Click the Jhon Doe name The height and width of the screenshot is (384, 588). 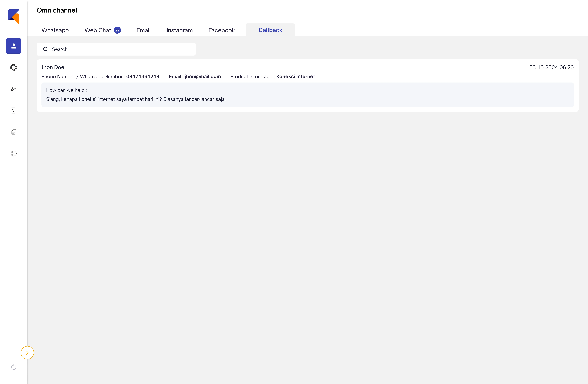(x=53, y=67)
